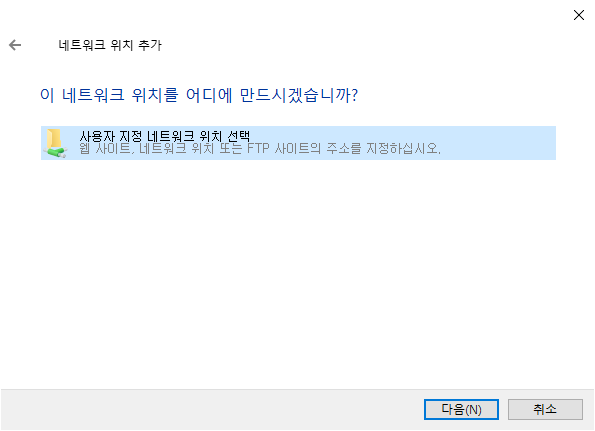Screen dimensions: 595x431
Task: Click the green network cable under folder icon
Action: tap(55, 153)
